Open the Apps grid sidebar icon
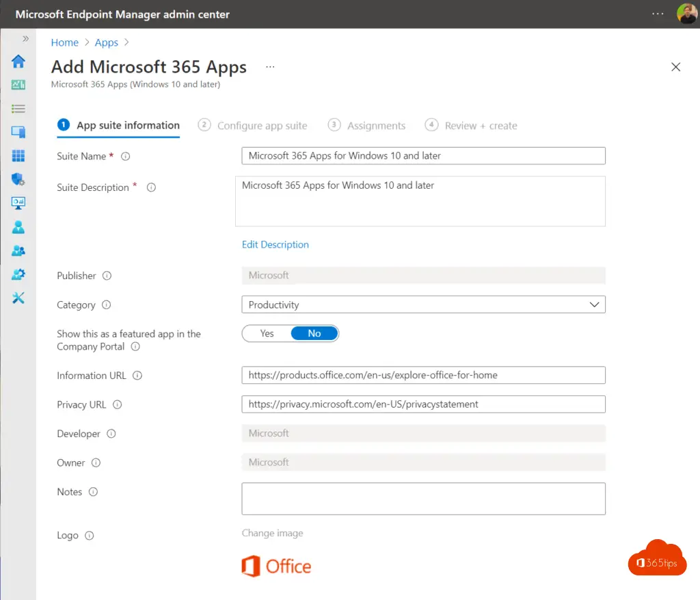Viewport: 700px width, 600px height. [x=18, y=155]
